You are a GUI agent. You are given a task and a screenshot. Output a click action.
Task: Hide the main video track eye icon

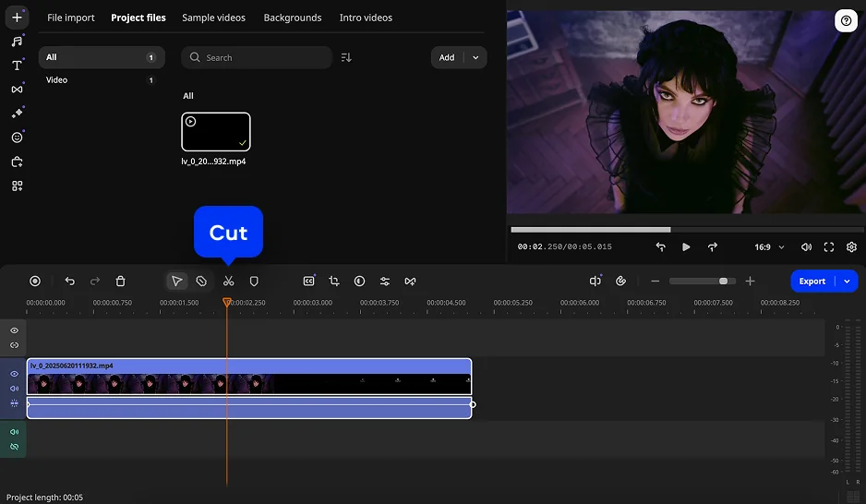15,374
